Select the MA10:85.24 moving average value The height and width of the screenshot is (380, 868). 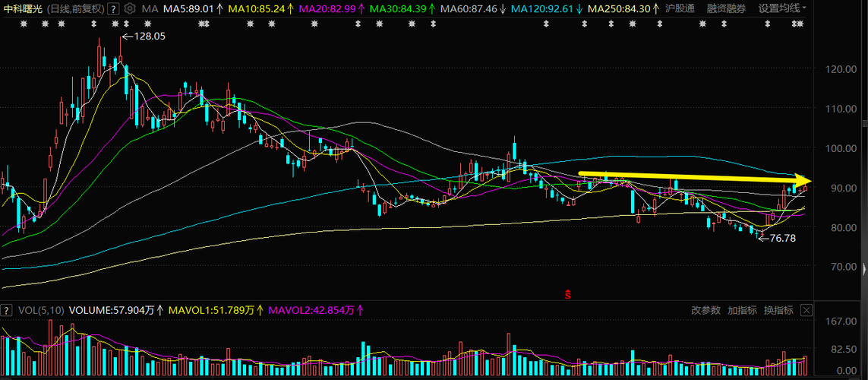point(260,9)
